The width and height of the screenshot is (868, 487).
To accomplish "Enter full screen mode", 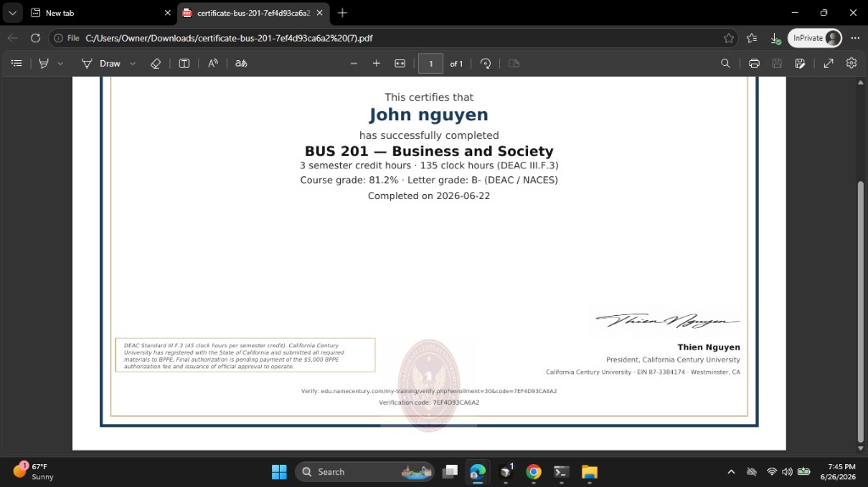I will click(828, 64).
